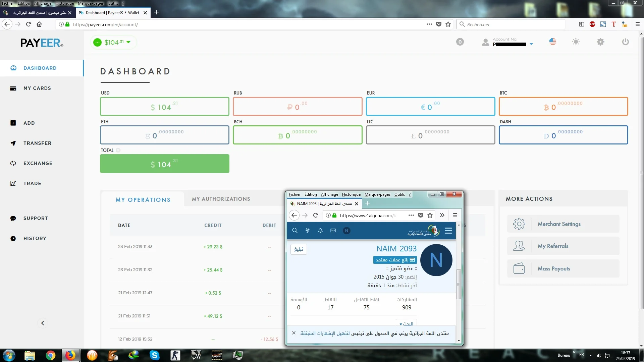Open the US flag language selector

(x=553, y=42)
